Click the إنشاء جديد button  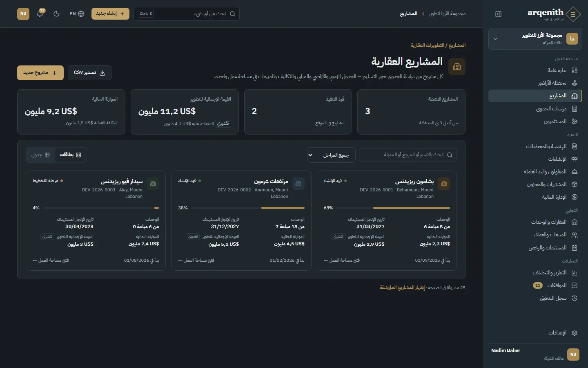(x=110, y=13)
